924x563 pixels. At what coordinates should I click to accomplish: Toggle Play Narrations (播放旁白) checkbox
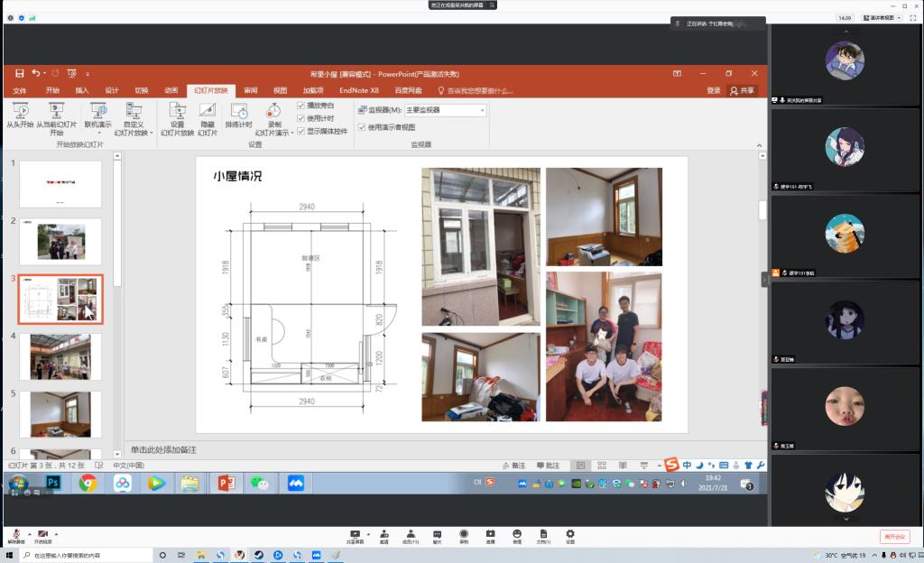301,106
